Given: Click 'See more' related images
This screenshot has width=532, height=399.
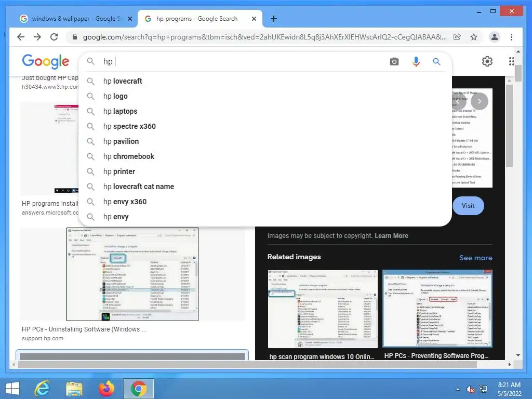Looking at the screenshot, I should tap(476, 258).
